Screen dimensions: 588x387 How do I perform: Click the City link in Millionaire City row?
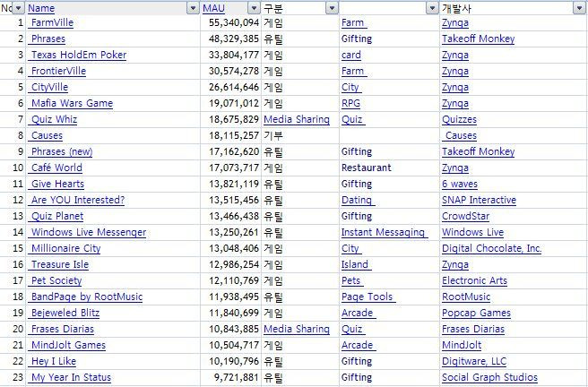tap(350, 248)
